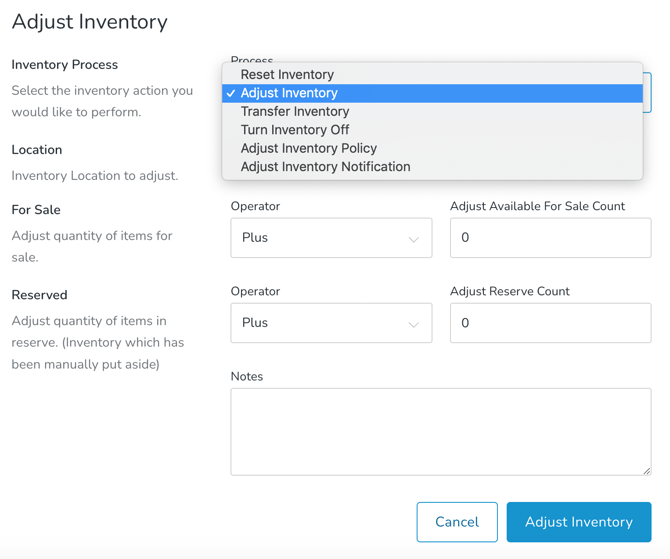
Task: Select Reset Inventory from the process list
Action: coord(287,74)
